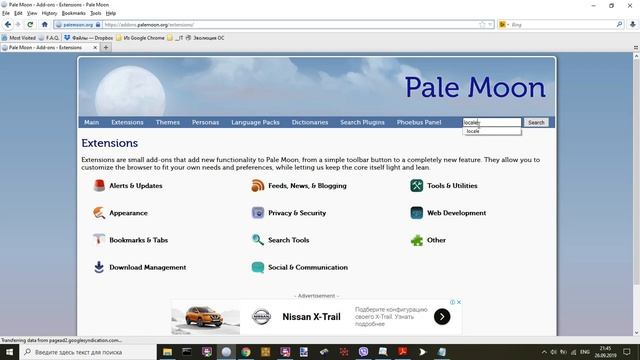Image resolution: width=640 pixels, height=360 pixels.
Task: Open the Phoebus Panel link
Action: [419, 122]
